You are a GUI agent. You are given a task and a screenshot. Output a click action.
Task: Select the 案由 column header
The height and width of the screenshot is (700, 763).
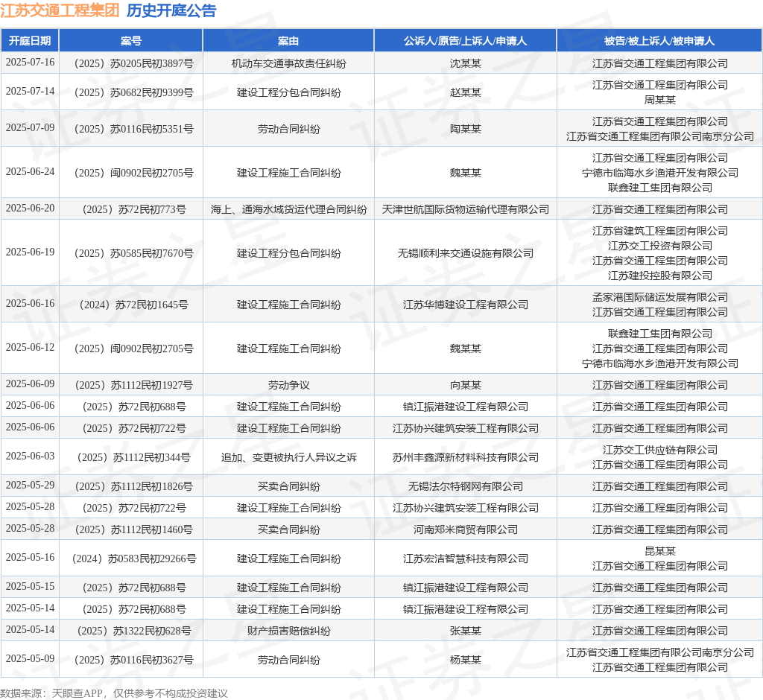point(288,41)
